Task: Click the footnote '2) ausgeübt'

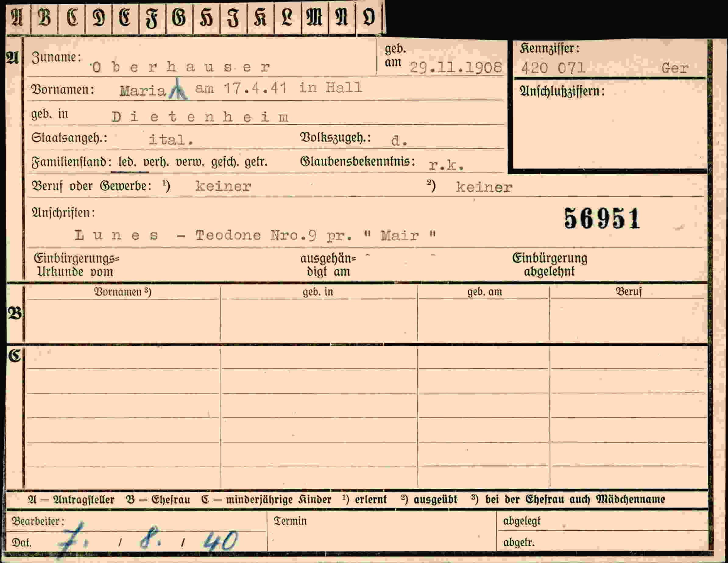Action: [429, 499]
